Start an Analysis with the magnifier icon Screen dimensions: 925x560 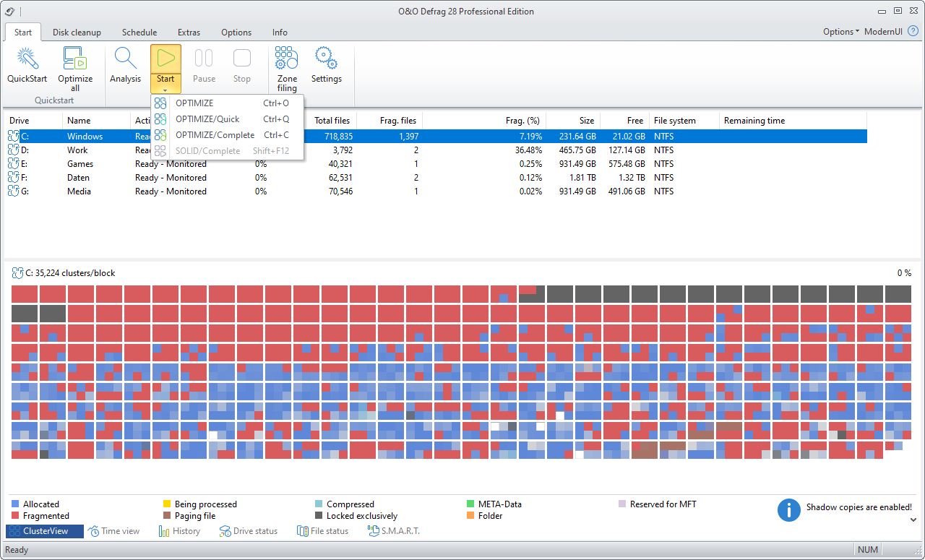click(126, 58)
